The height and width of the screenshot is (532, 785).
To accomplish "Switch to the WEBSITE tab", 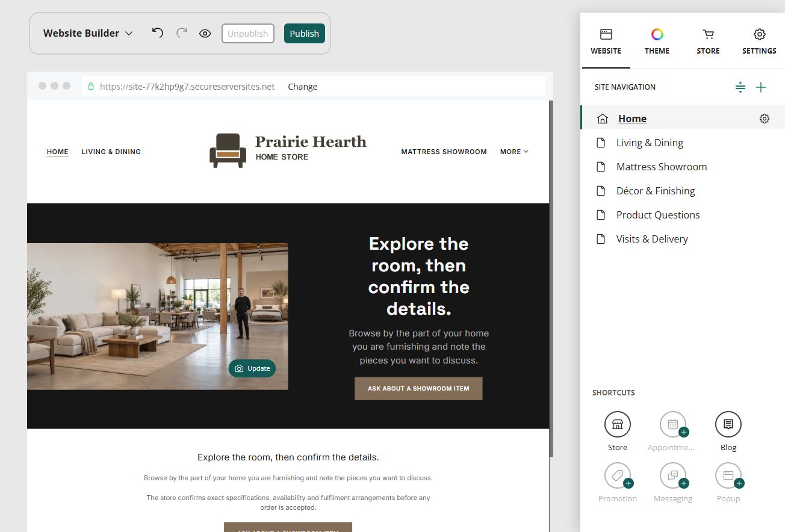I will pyautogui.click(x=606, y=42).
